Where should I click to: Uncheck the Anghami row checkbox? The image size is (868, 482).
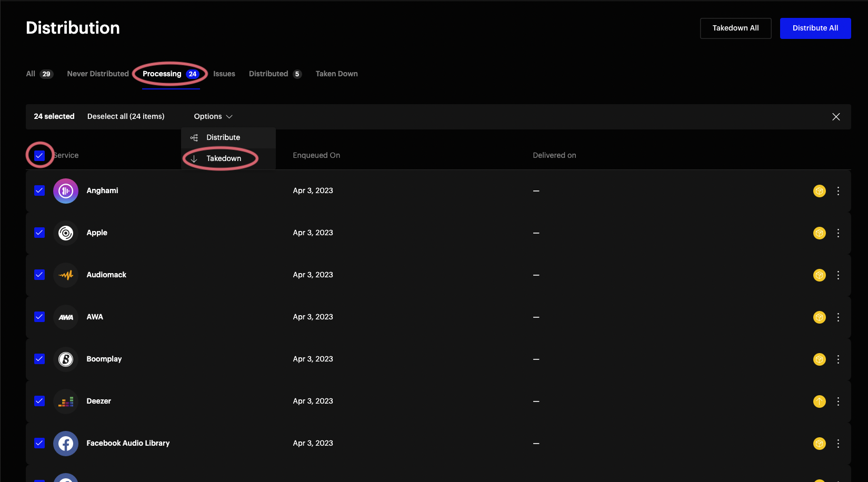[39, 190]
